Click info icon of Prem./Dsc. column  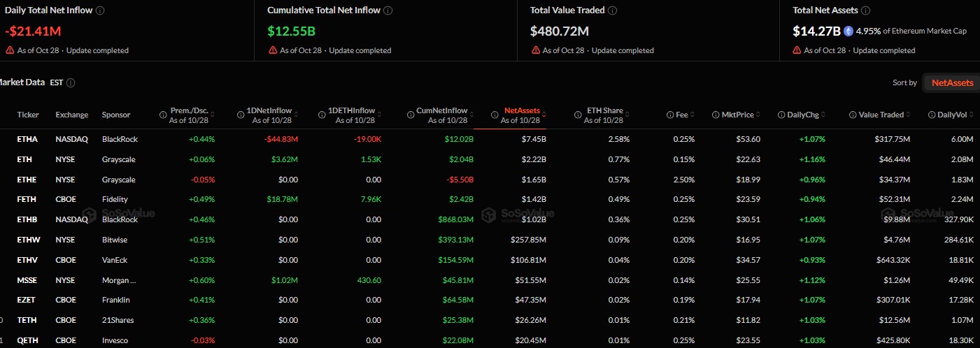[x=164, y=115]
